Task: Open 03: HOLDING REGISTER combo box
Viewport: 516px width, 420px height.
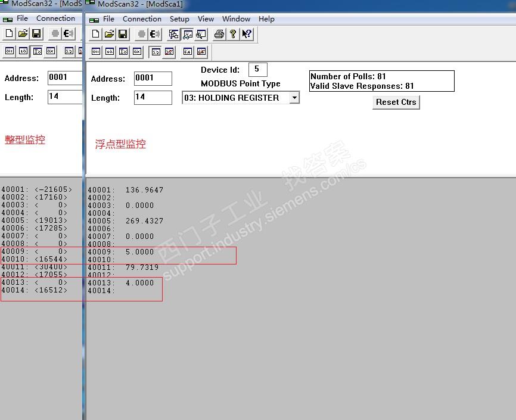Action: (x=241, y=98)
